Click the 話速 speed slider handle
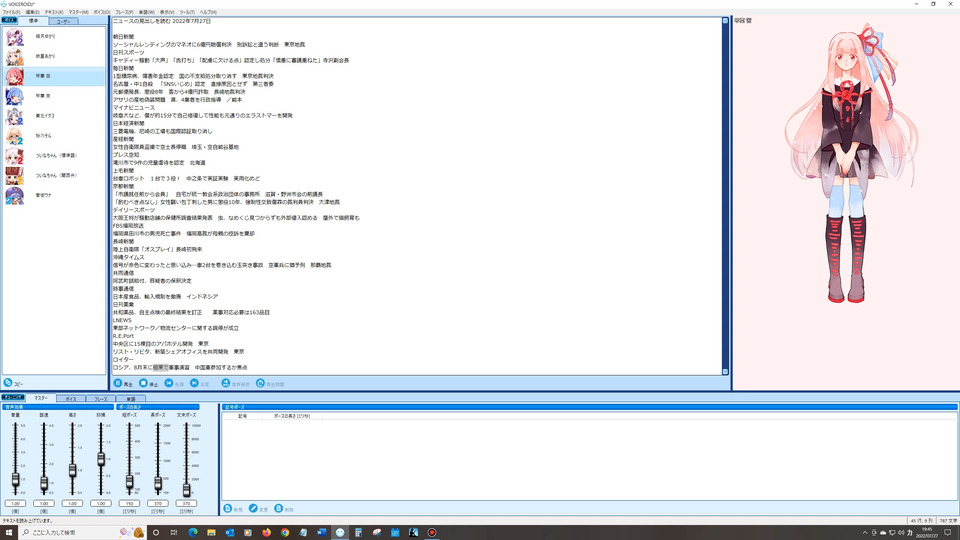This screenshot has width=960, height=540. 44,484
